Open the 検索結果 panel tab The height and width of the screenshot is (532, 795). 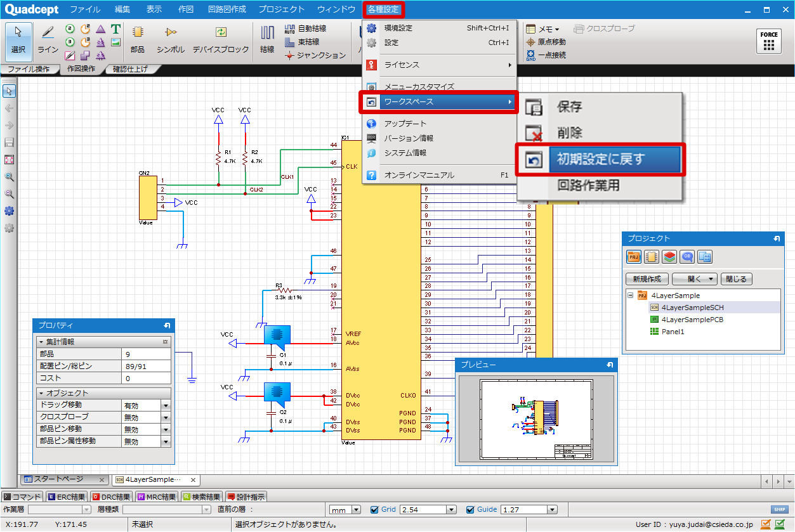click(202, 497)
